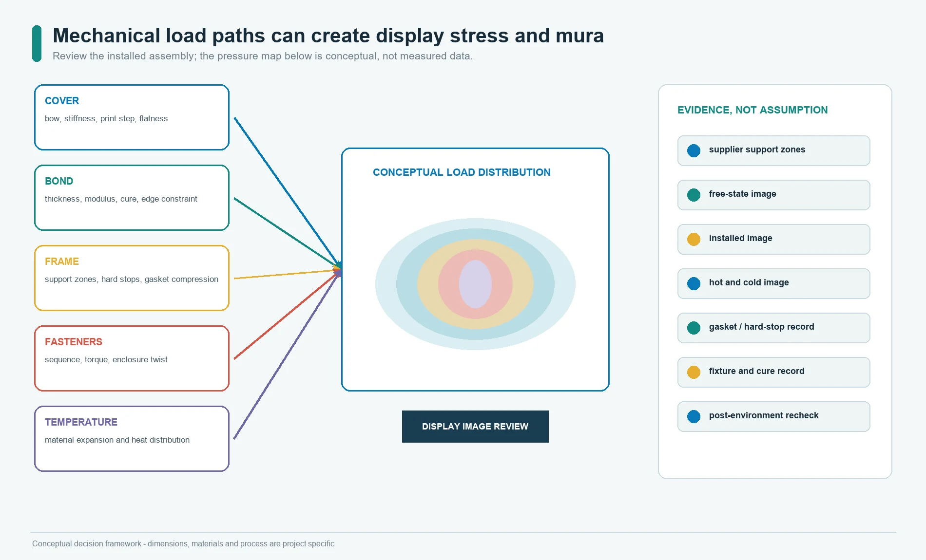Click the 'supplier support zones' label
The width and height of the screenshot is (926, 560).
(x=757, y=149)
